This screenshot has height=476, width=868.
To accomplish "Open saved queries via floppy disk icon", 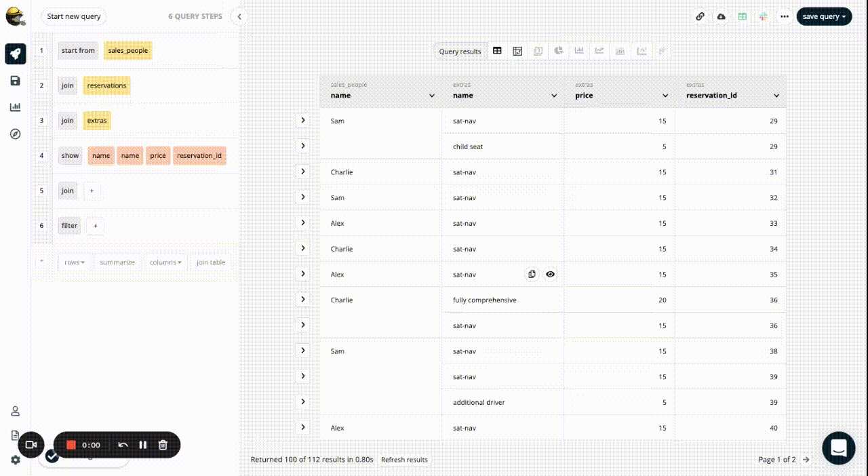I will coord(16,81).
